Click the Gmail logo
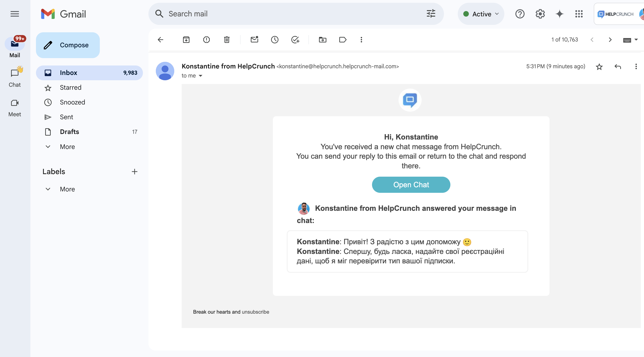The height and width of the screenshot is (357, 644). pyautogui.click(x=63, y=14)
